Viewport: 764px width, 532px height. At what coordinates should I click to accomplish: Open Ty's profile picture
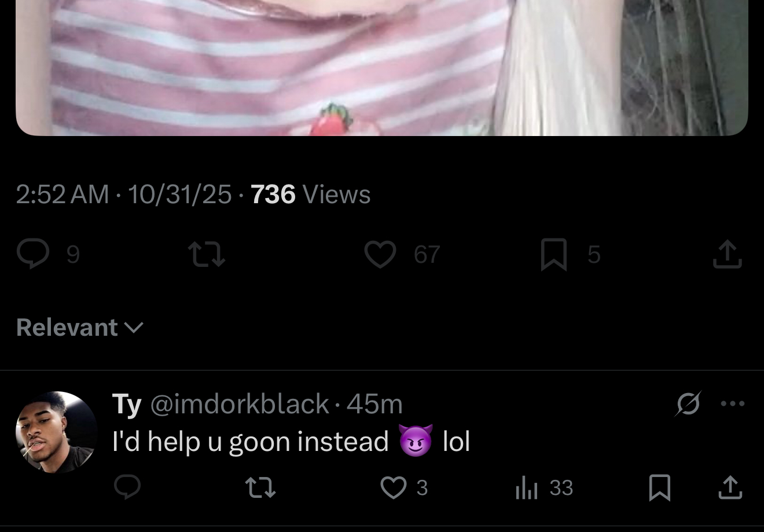pyautogui.click(x=57, y=432)
